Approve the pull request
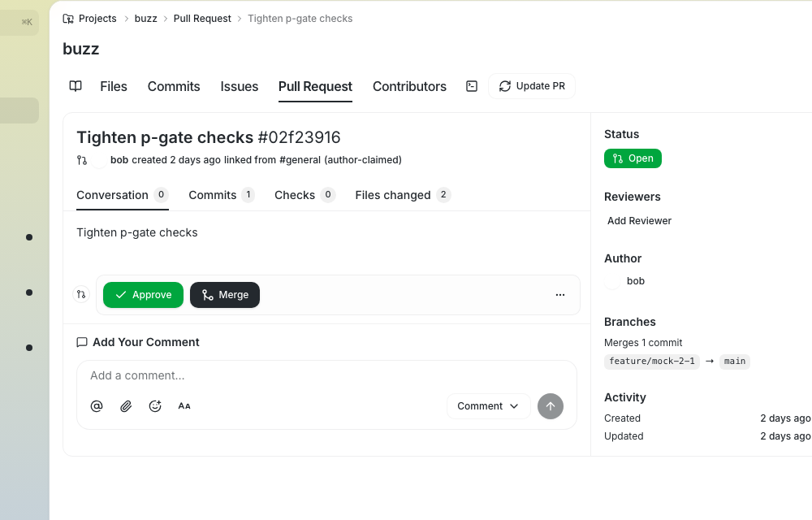Image resolution: width=812 pixels, height=520 pixels. click(144, 295)
